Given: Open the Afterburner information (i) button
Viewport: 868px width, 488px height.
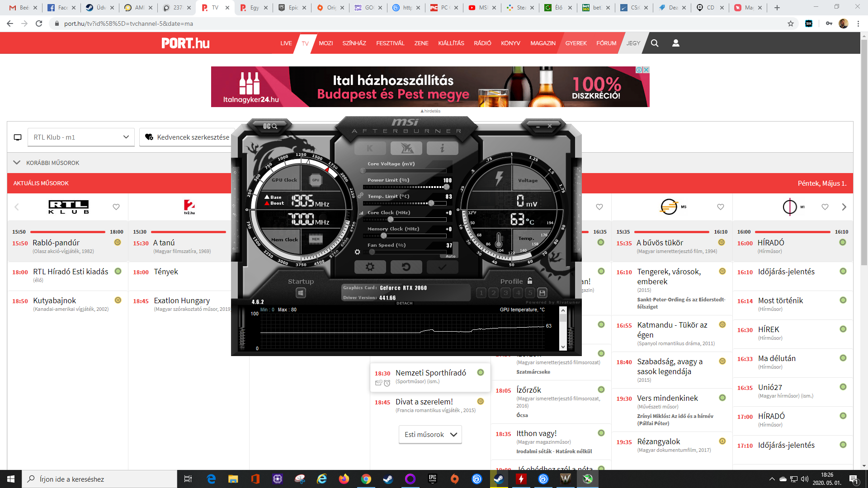Looking at the screenshot, I should click(x=442, y=148).
